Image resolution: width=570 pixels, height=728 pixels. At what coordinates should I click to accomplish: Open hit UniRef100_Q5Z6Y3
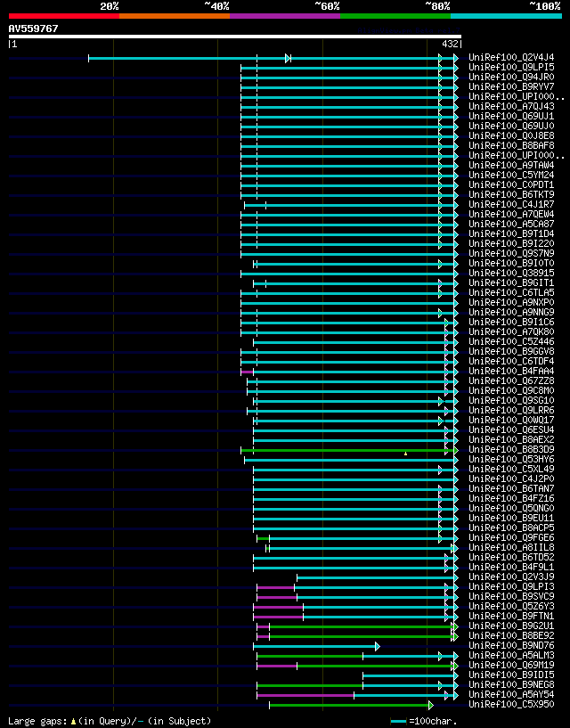pyautogui.click(x=511, y=606)
